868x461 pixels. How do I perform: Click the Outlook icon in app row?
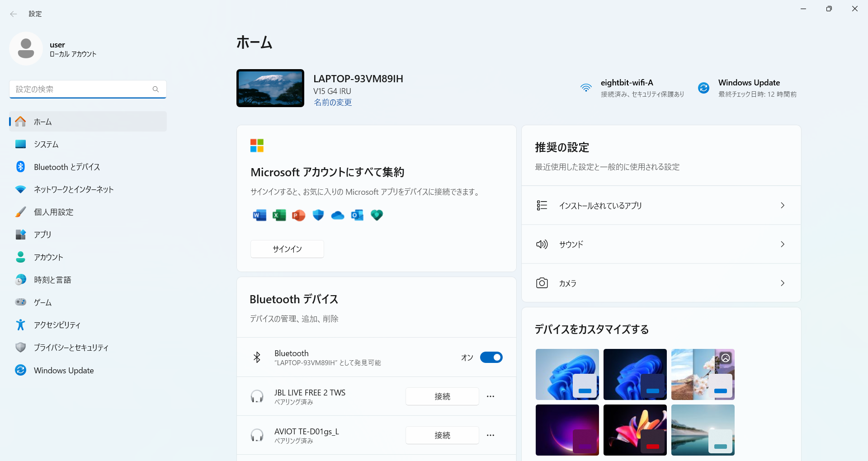[x=357, y=215]
